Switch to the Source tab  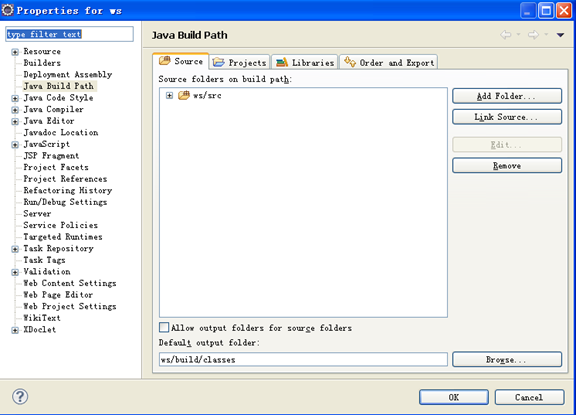(181, 61)
